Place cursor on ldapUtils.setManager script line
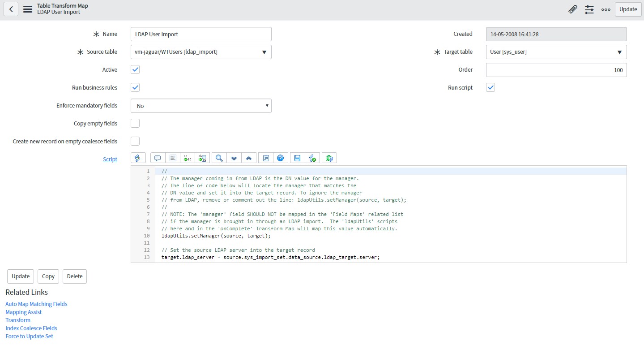644x345 pixels. [x=216, y=236]
